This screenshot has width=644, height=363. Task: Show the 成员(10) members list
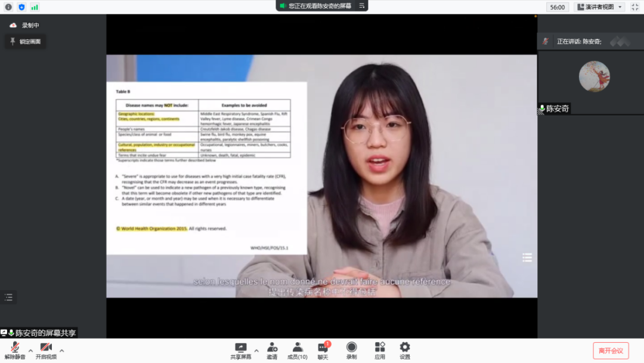[298, 350]
